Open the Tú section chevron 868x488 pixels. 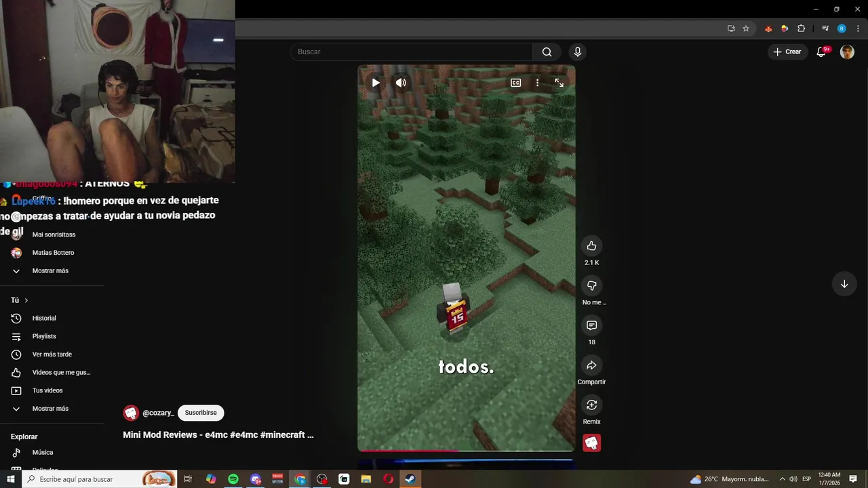pyautogui.click(x=26, y=300)
